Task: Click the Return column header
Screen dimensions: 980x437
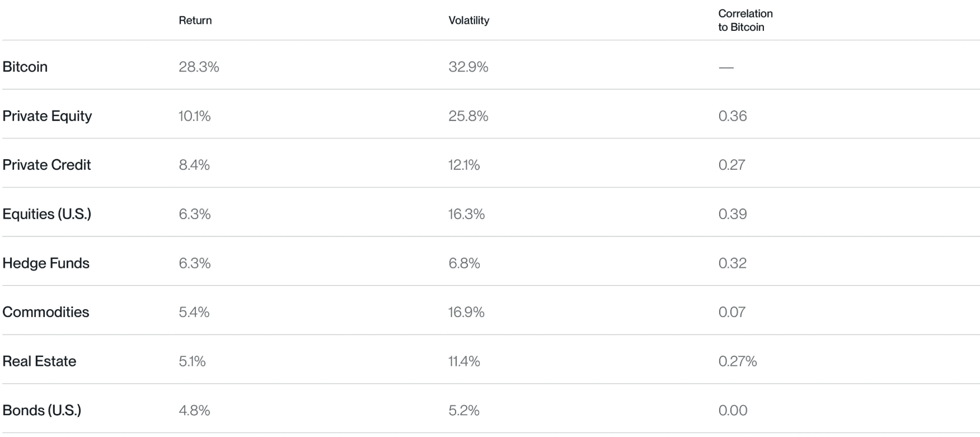Action: (x=195, y=20)
